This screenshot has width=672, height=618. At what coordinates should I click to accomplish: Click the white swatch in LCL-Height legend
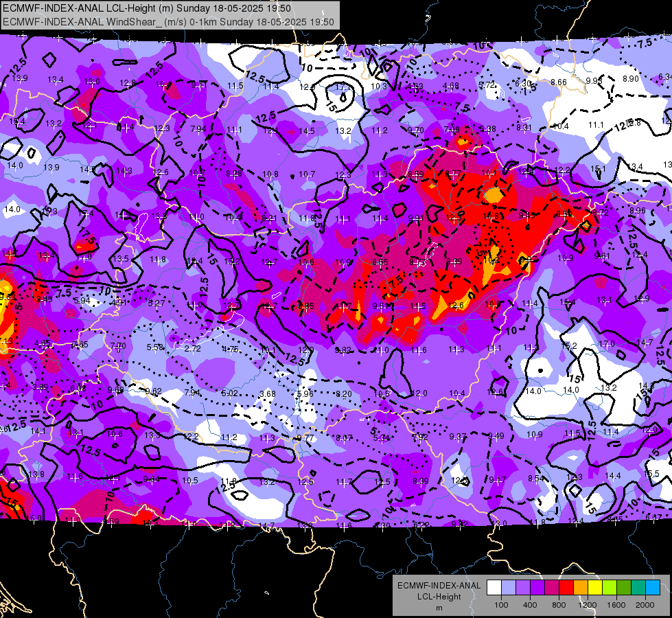[x=494, y=588]
